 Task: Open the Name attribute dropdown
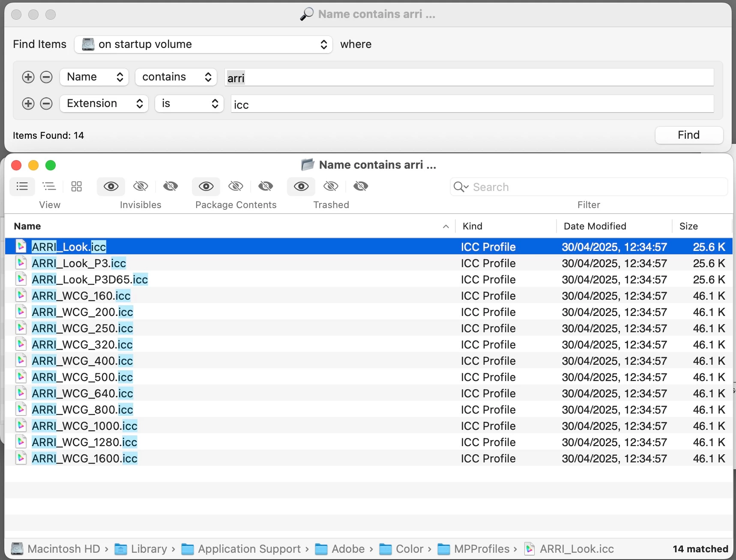(x=94, y=77)
